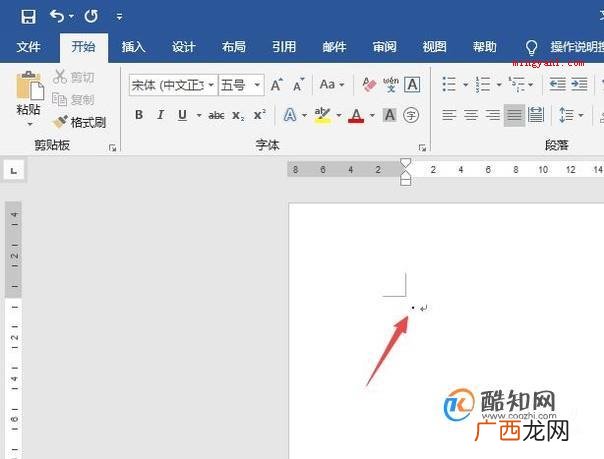Click the Increase Font Size icon
The width and height of the screenshot is (604, 459).
(276, 85)
